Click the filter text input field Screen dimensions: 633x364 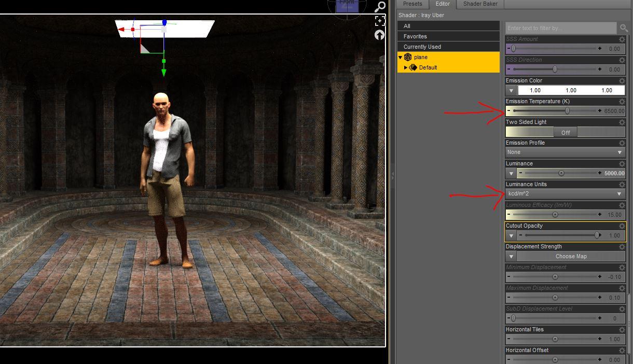[x=561, y=28]
